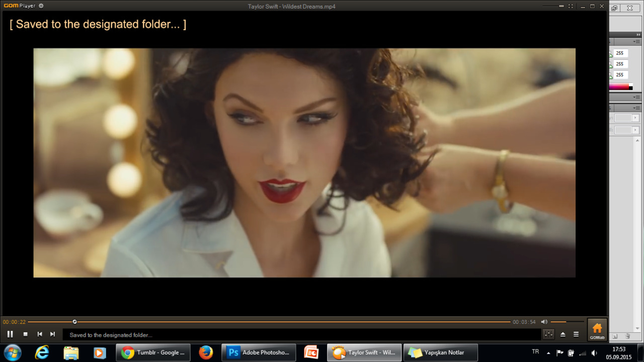This screenshot has height=362, width=644.
Task: Open GOM Player settings gear
Action: 41,6
